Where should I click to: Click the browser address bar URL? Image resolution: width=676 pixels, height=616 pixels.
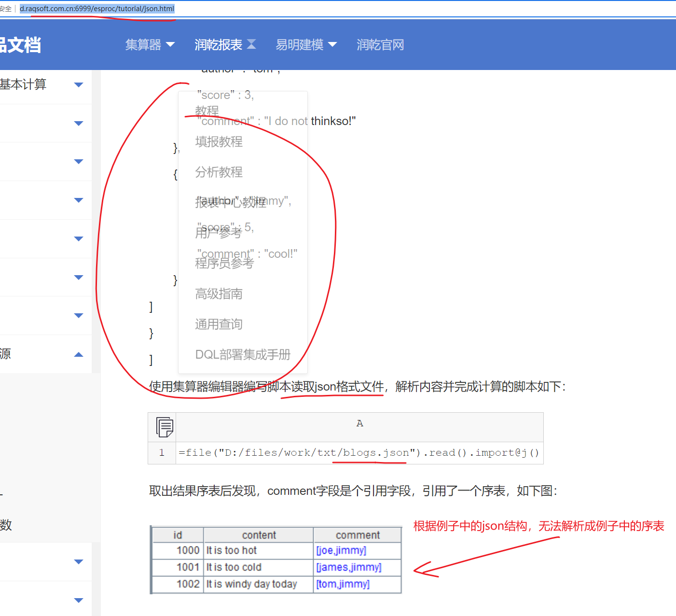click(97, 9)
